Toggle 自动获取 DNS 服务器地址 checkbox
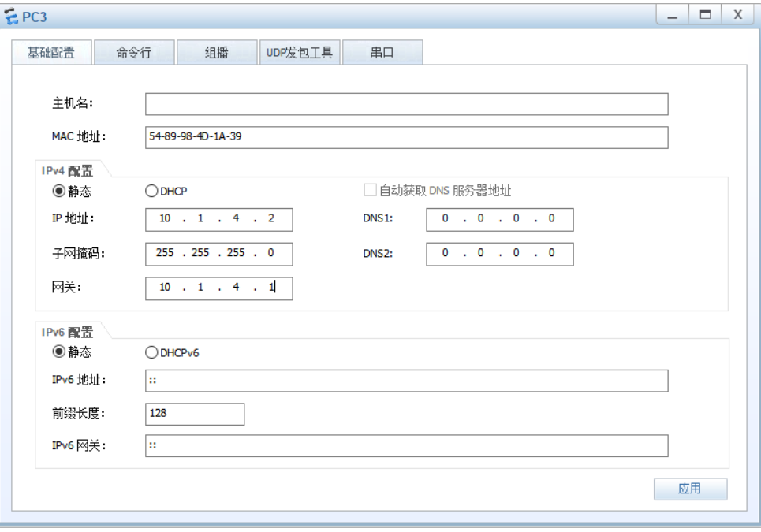 (x=370, y=190)
